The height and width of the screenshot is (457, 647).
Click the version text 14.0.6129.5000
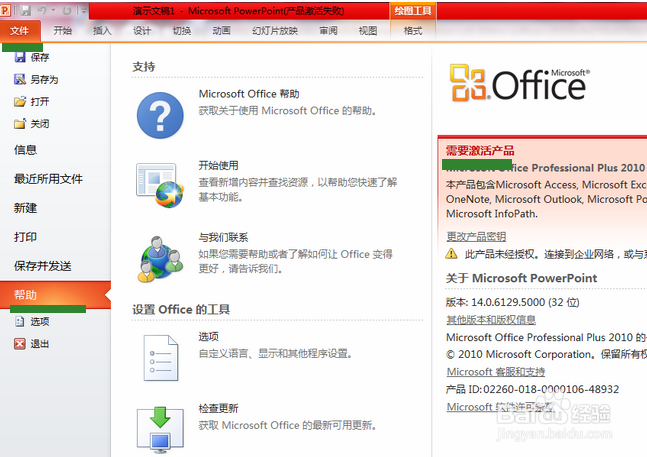click(x=508, y=302)
